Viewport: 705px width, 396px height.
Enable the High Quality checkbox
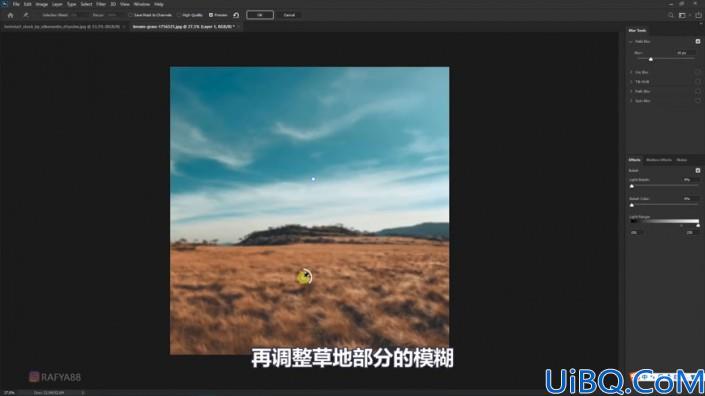178,15
